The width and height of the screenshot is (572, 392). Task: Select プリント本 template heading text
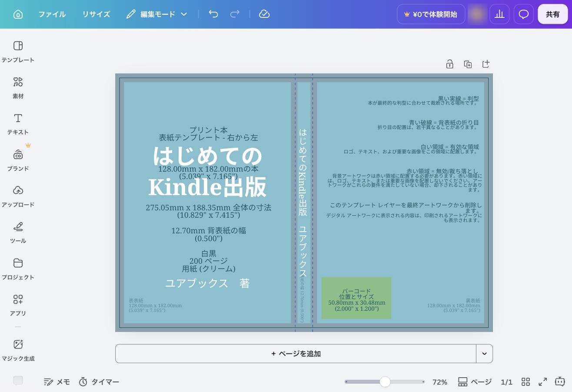point(209,130)
